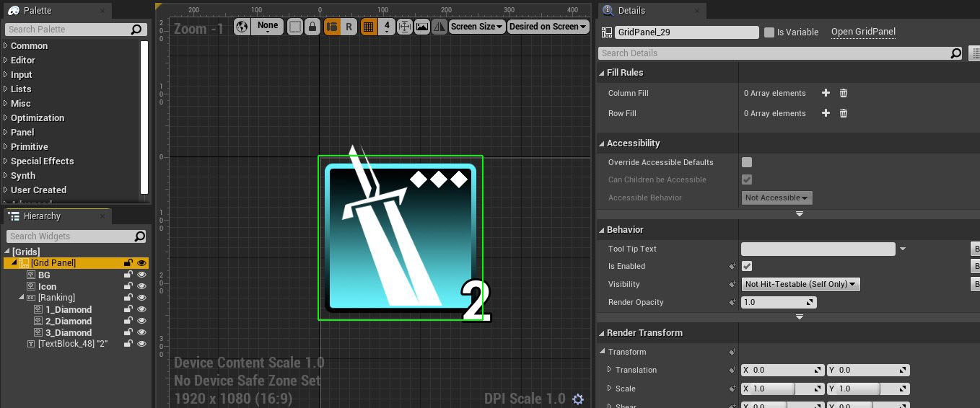
Task: Enable Override Accessible Defaults checkbox
Action: pos(747,162)
